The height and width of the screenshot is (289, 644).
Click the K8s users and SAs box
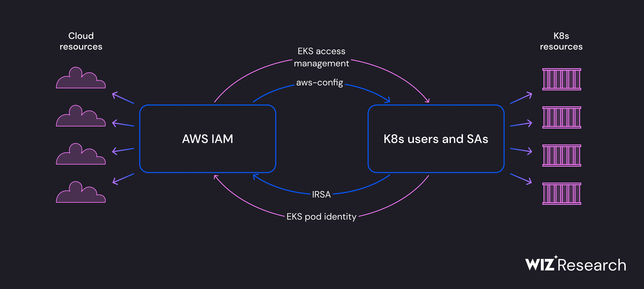(x=436, y=139)
